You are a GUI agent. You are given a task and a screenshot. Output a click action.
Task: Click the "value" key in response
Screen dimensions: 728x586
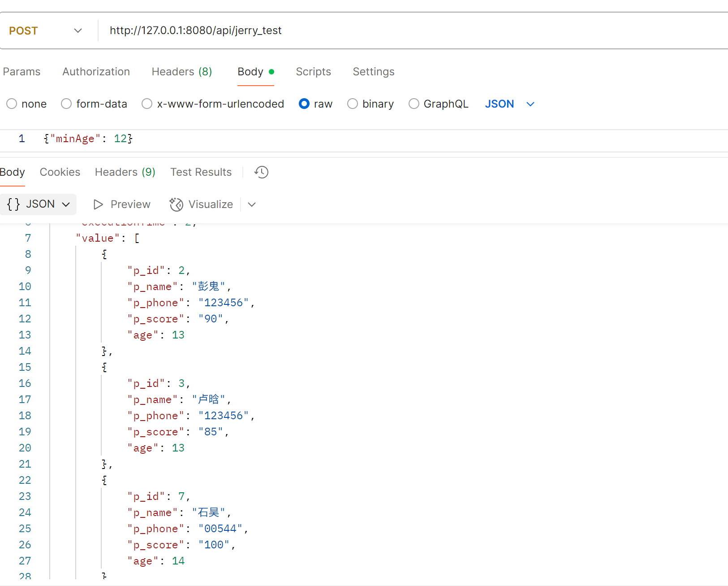[x=98, y=238]
